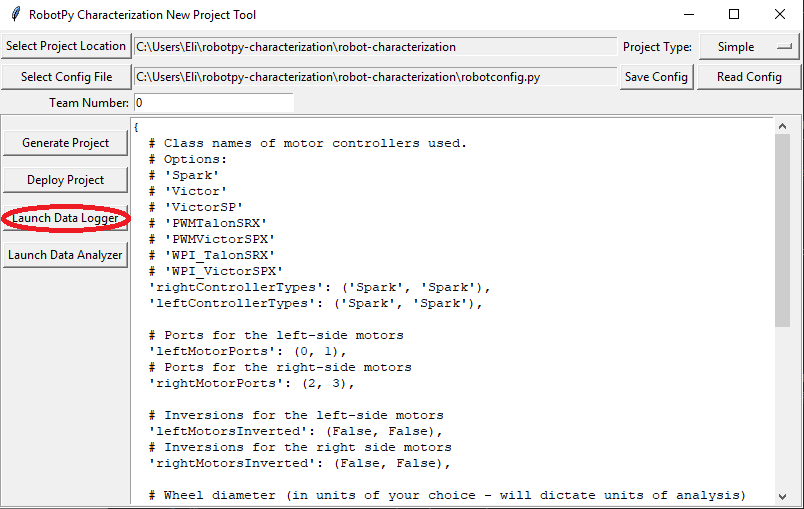Click the scrollbar up arrow of the config editor
Image resolution: width=804 pixels, height=509 pixels.
click(x=782, y=125)
